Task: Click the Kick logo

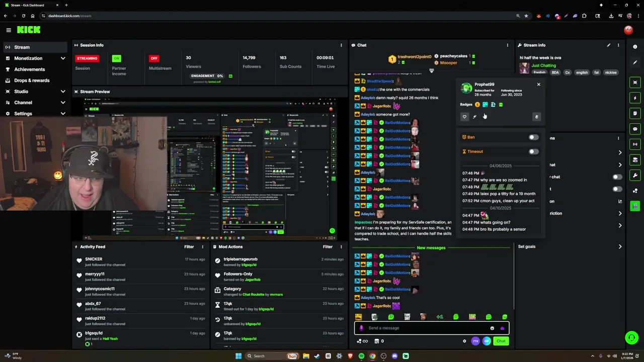Action: (29, 30)
